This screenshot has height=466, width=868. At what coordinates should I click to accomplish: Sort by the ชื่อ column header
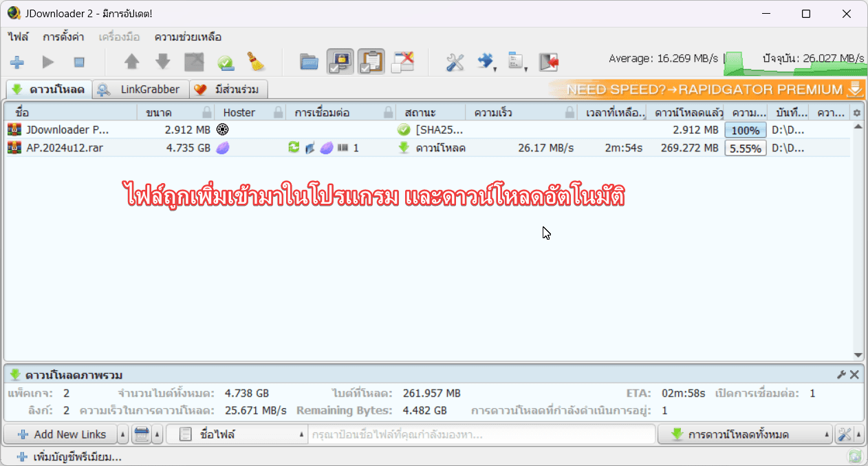point(70,112)
